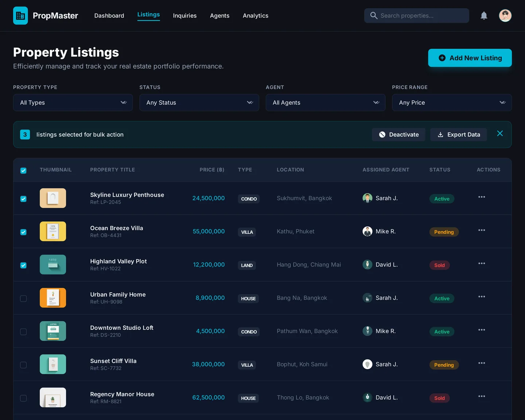Click the PropMaster logo icon
Image resolution: width=525 pixels, height=420 pixels.
point(20,15)
